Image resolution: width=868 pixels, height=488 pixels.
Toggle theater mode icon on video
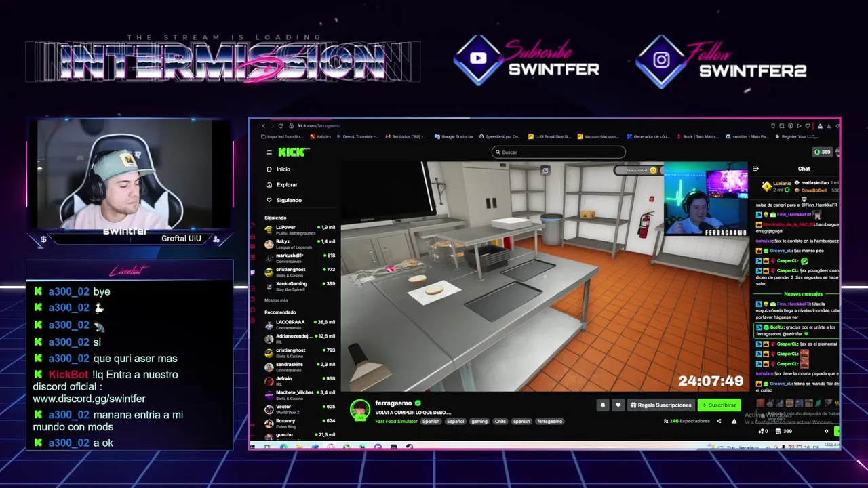coord(545,171)
